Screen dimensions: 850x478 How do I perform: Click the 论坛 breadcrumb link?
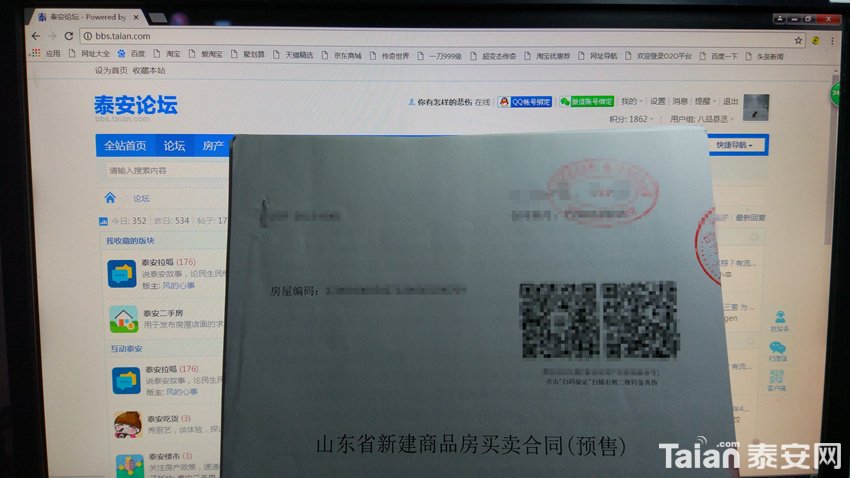[x=141, y=198]
